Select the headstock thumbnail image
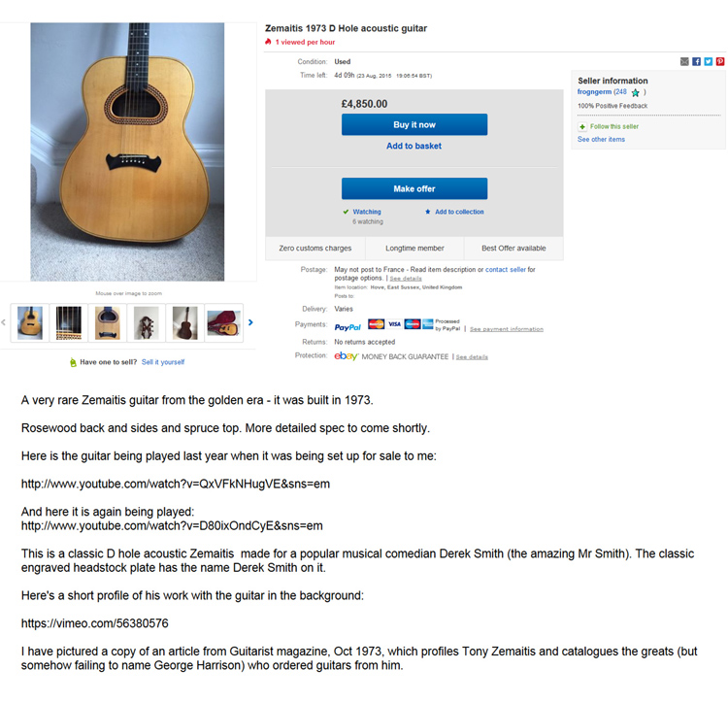 (146, 323)
